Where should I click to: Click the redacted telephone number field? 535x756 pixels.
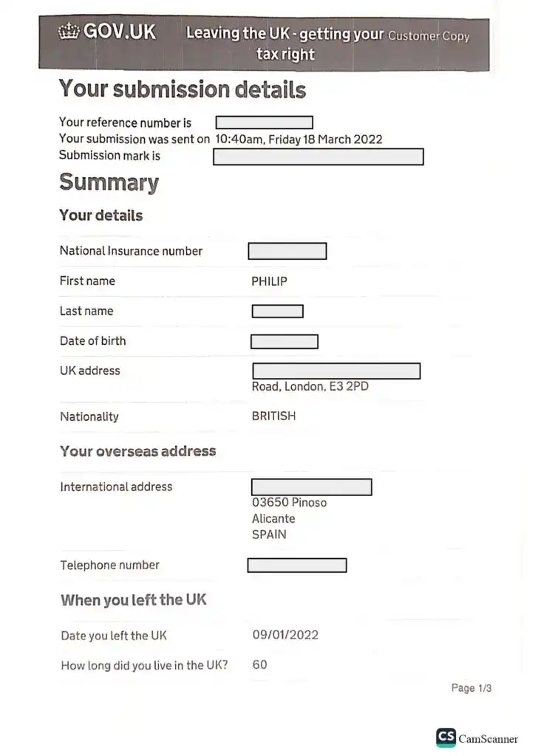[x=296, y=566]
